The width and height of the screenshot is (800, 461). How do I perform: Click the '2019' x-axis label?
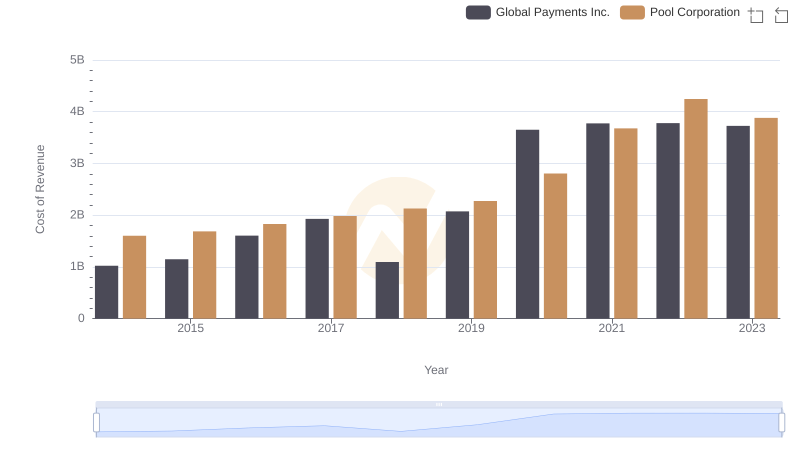pyautogui.click(x=471, y=328)
